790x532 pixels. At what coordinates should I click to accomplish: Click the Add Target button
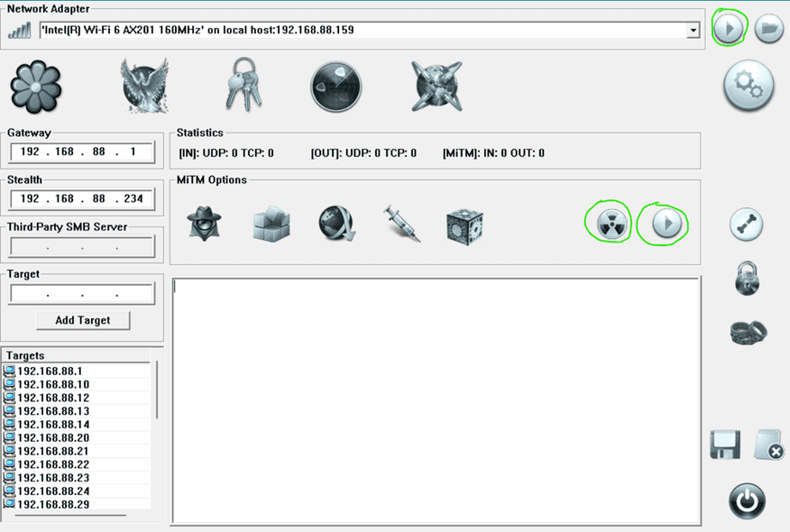point(83,320)
